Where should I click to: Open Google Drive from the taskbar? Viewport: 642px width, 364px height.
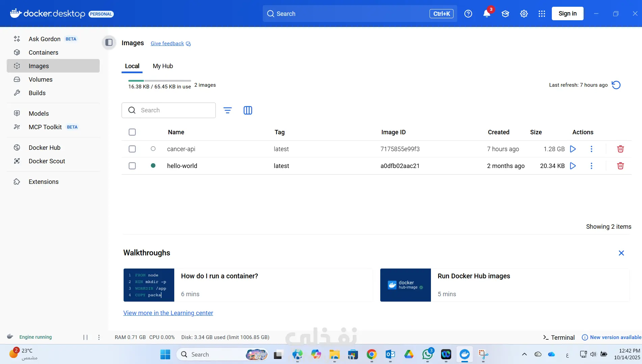409,355
